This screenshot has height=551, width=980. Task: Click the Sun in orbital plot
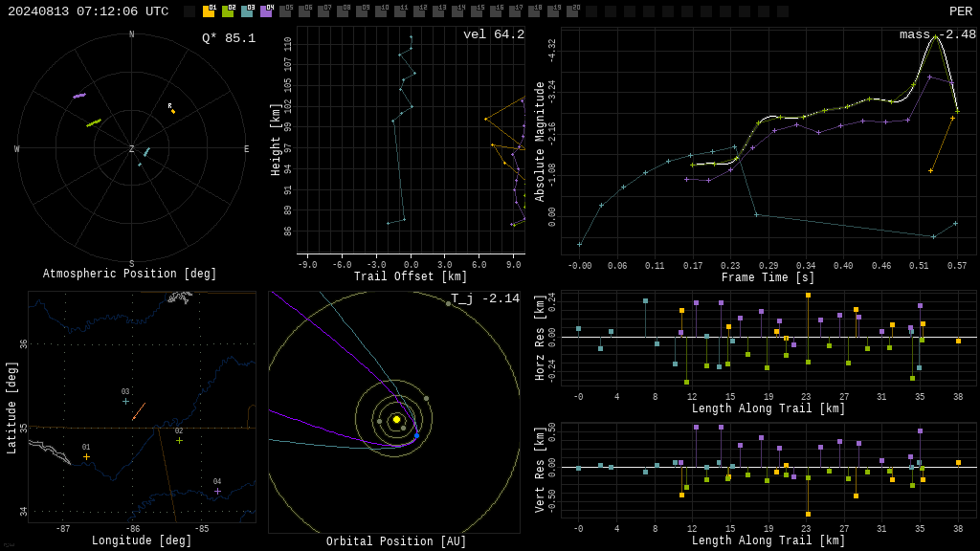coord(396,419)
